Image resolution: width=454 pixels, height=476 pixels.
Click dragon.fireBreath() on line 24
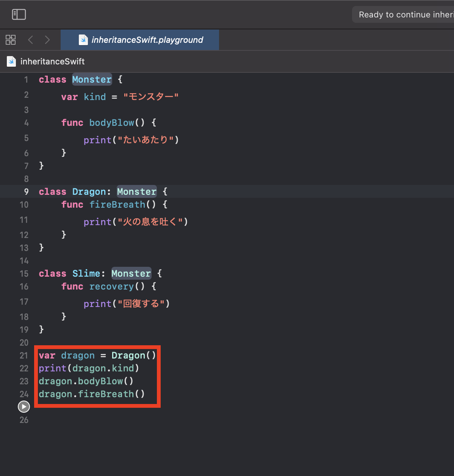tap(92, 394)
